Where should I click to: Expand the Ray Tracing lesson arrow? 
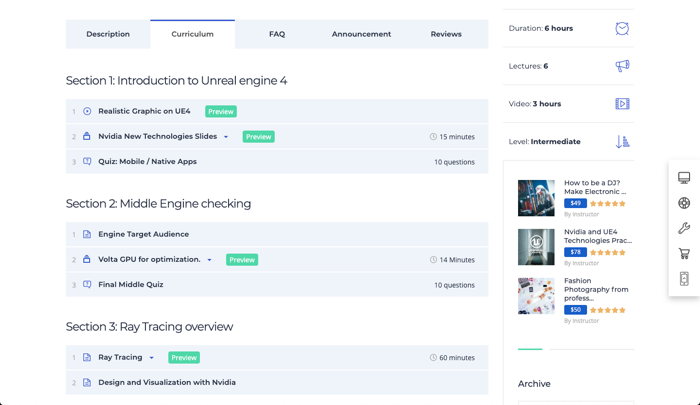pyautogui.click(x=151, y=358)
